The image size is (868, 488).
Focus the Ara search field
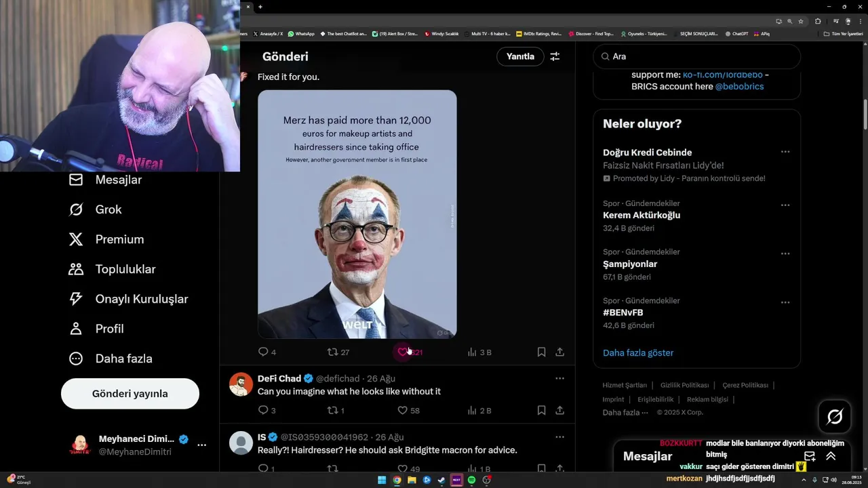(x=696, y=56)
